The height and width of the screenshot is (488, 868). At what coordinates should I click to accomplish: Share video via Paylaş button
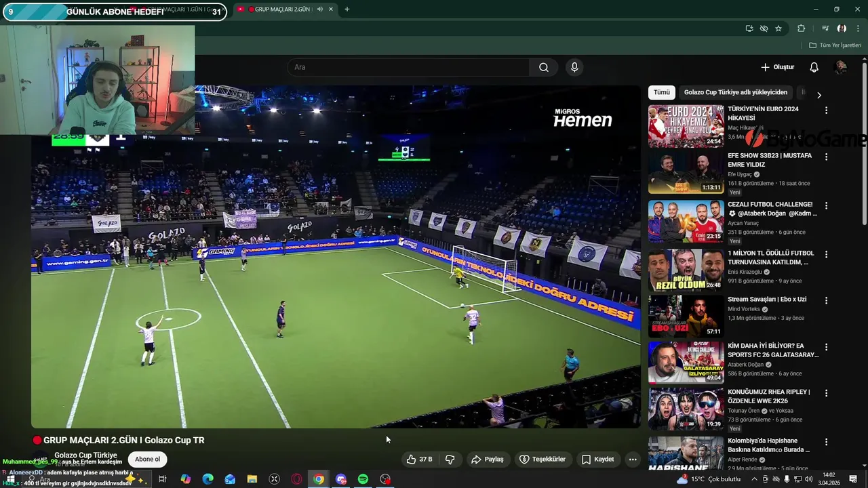(488, 459)
